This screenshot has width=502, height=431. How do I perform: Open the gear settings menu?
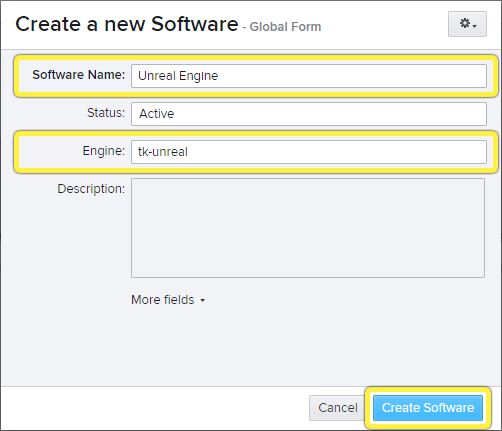[467, 24]
